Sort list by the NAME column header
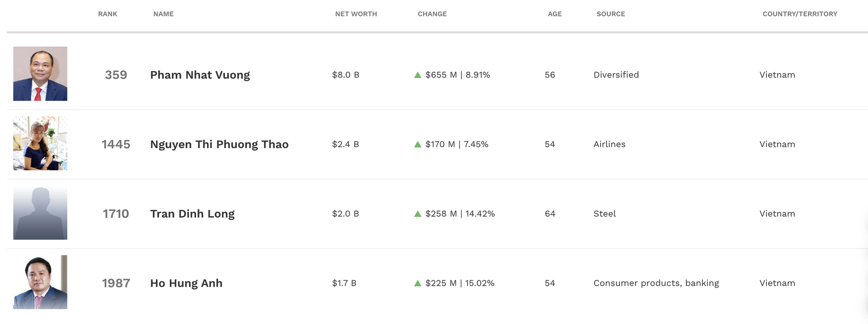The height and width of the screenshot is (324, 868). [x=163, y=14]
